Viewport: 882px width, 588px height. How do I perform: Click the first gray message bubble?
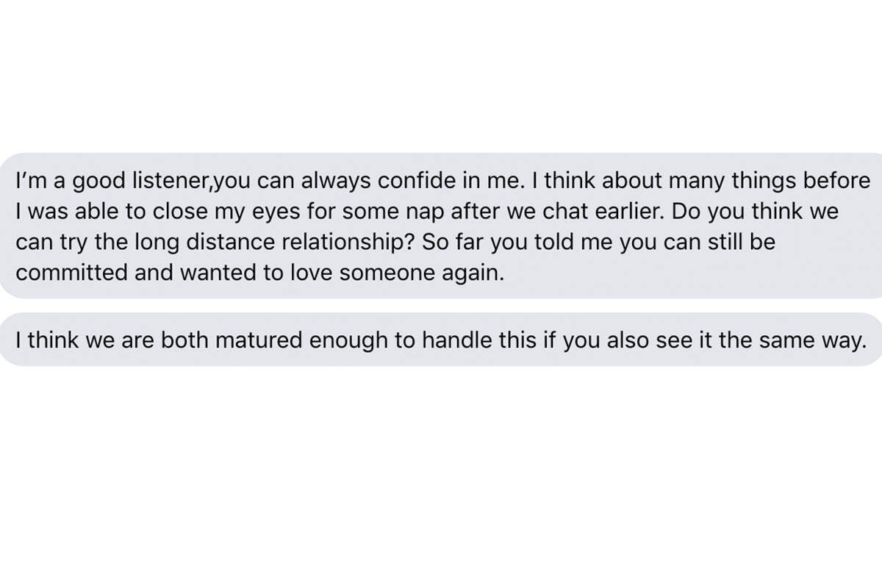pos(441,225)
